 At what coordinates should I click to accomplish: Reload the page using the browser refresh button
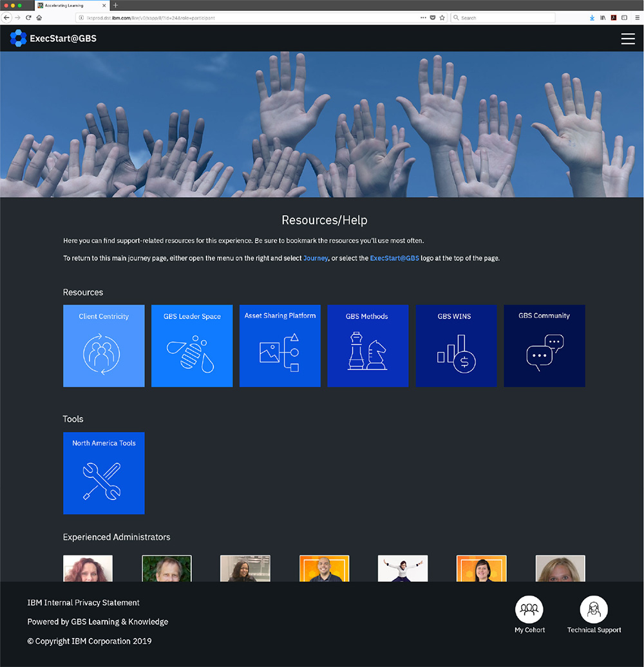click(x=28, y=18)
